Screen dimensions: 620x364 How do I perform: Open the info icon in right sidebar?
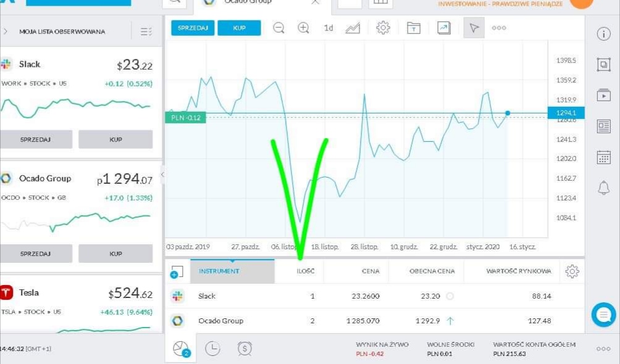603,34
